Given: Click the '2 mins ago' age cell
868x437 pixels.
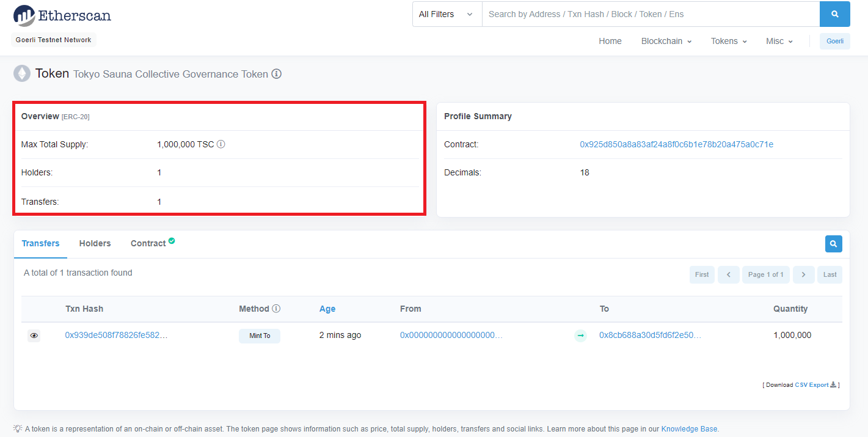Looking at the screenshot, I should [x=340, y=335].
